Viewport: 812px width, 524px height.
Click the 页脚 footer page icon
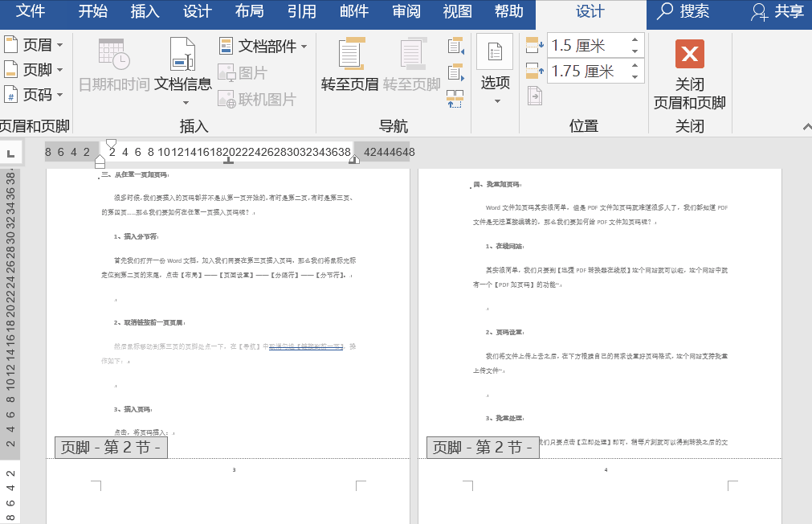[x=11, y=69]
